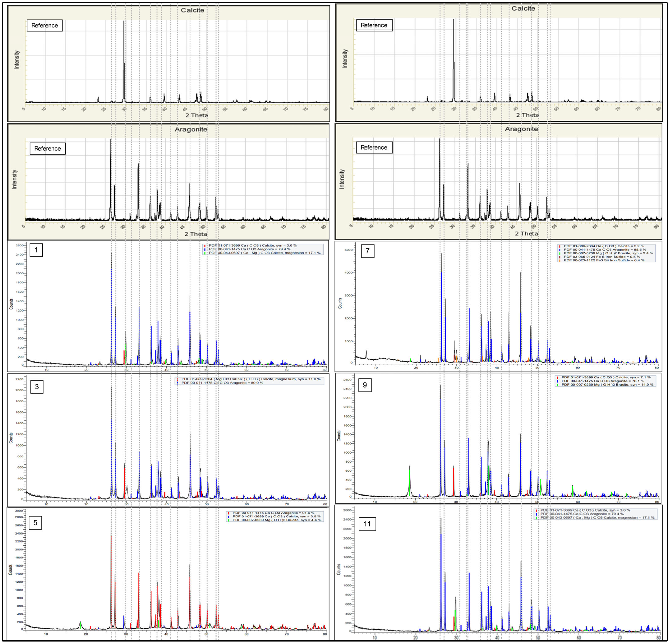
Task: Click Reference label in left Calcite chart
Action: tap(44, 25)
